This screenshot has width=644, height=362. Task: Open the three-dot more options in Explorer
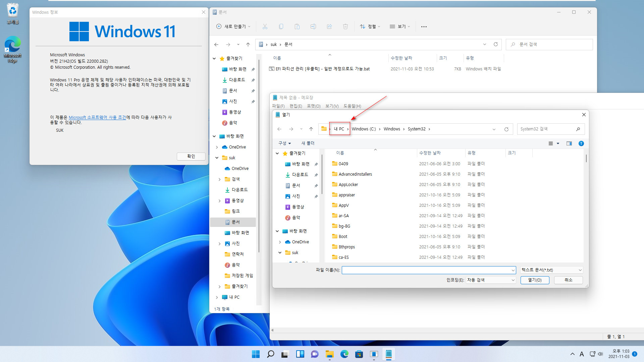424,26
